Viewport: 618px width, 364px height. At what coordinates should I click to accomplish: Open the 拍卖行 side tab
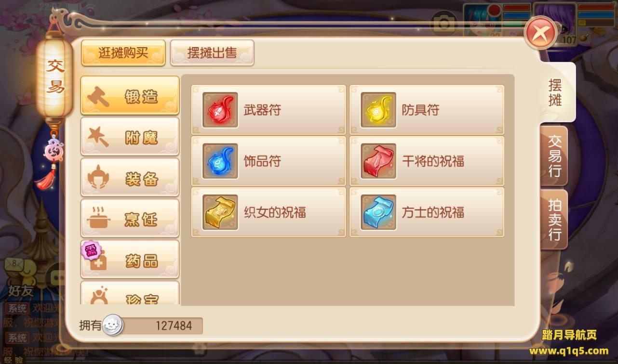[x=554, y=219]
